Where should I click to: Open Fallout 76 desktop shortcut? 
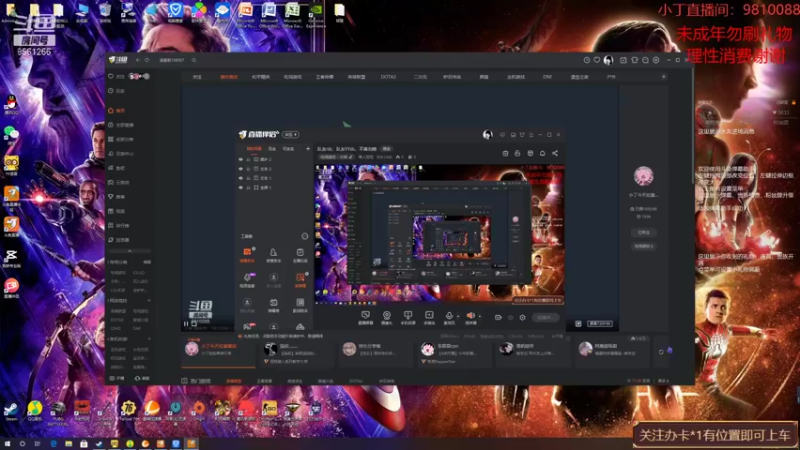point(128,411)
